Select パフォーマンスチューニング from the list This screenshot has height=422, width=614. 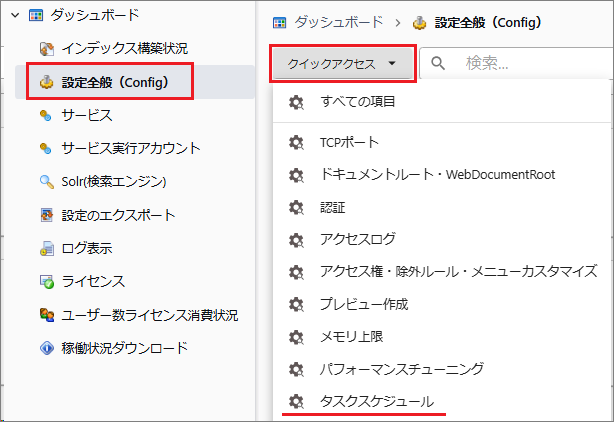click(401, 369)
